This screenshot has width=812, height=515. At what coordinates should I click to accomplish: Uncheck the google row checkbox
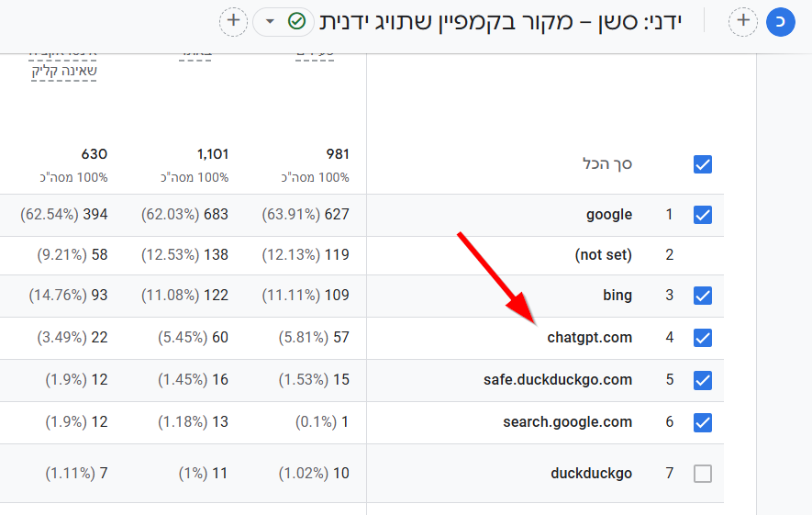[x=703, y=215]
